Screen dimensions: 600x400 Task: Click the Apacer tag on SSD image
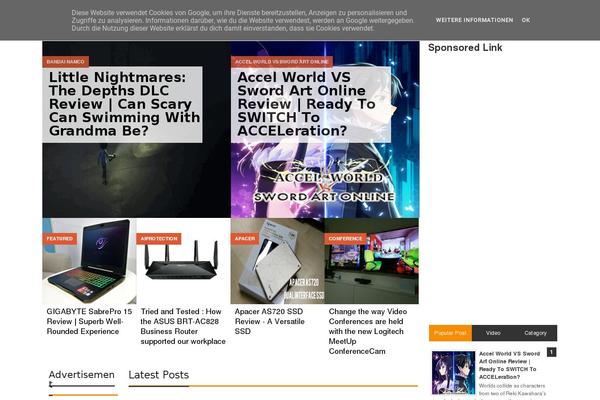click(245, 238)
